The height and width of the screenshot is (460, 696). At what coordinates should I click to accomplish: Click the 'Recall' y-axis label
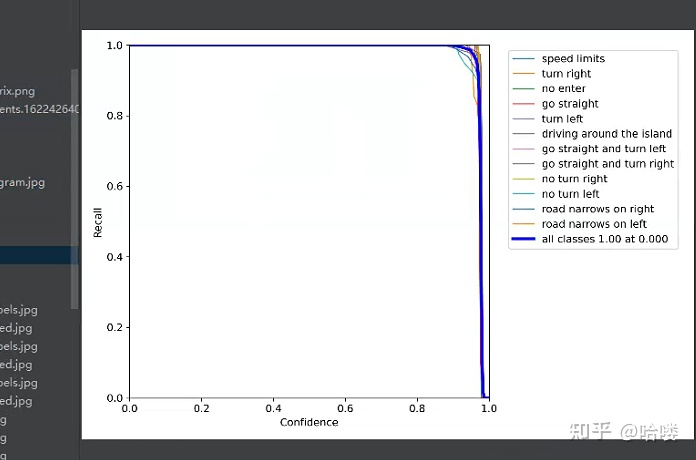98,222
